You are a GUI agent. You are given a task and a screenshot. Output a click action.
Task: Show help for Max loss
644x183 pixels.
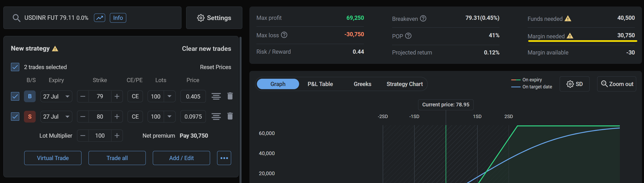pyautogui.click(x=284, y=35)
